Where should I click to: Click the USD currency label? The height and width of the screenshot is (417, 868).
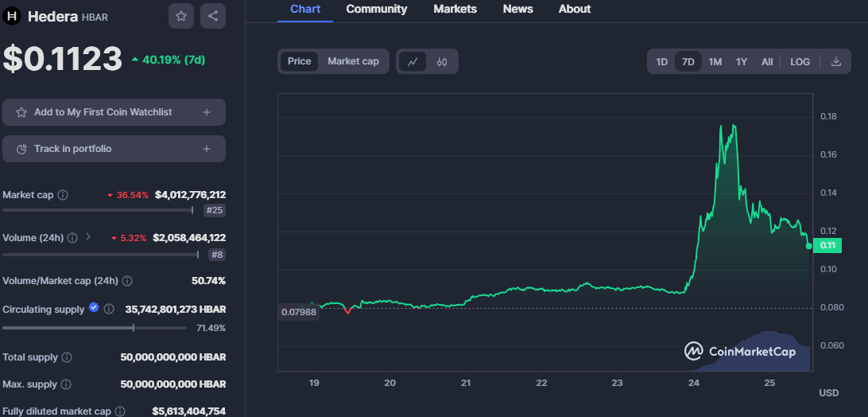point(829,393)
